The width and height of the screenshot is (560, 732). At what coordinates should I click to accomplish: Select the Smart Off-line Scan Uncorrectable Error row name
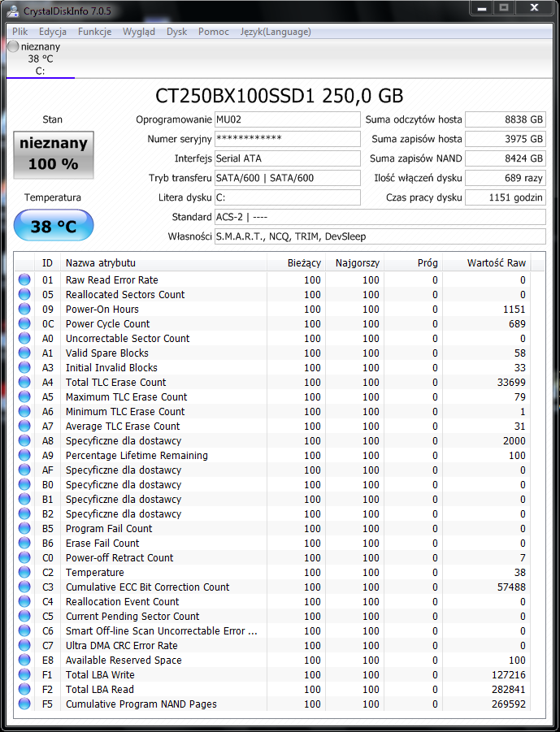coord(161,630)
